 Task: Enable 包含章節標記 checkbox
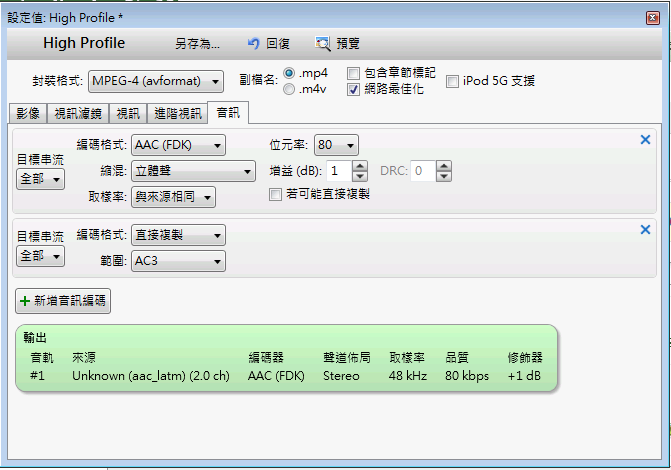[x=353, y=73]
